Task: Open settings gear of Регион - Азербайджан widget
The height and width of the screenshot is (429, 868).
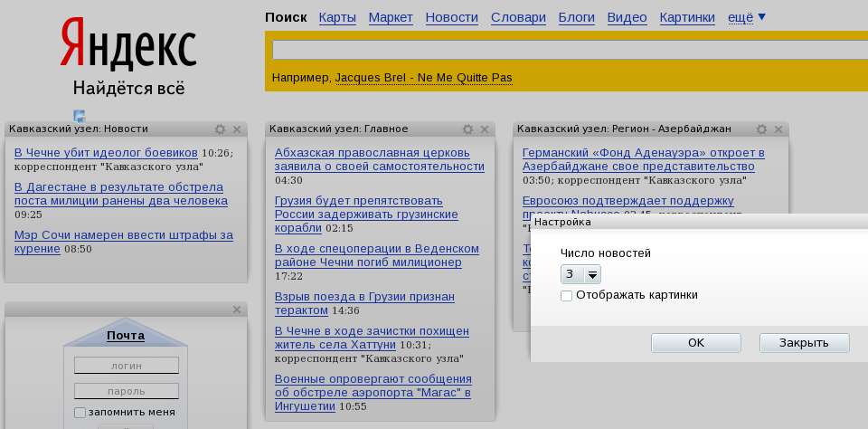Action: 761,129
